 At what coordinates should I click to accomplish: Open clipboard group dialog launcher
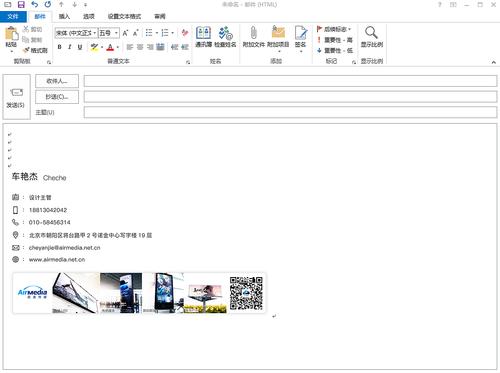pos(49,62)
